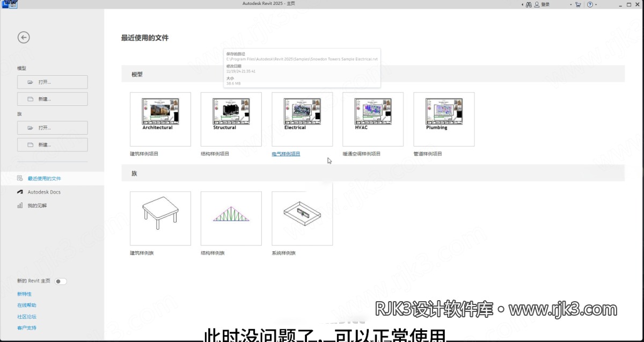The width and height of the screenshot is (644, 342).
Task: Open the 客户支持 link
Action: click(x=27, y=328)
